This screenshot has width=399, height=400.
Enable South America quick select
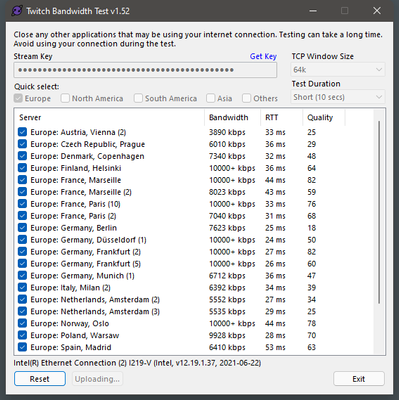point(138,98)
